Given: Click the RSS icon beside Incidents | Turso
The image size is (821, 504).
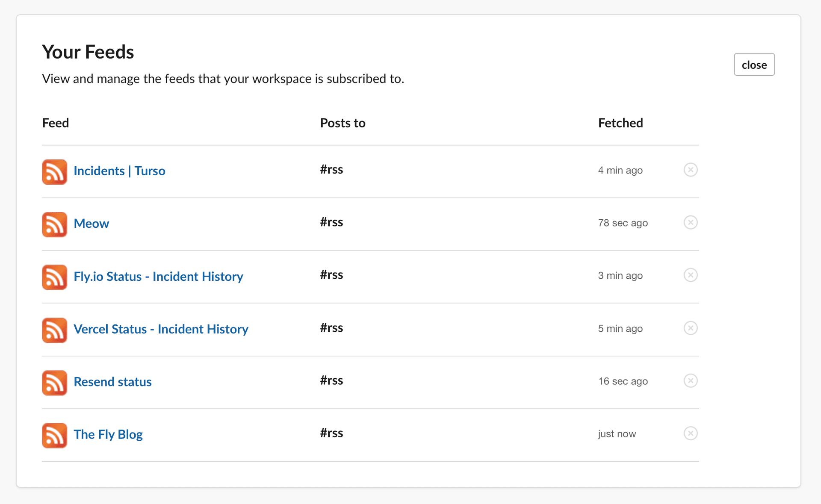Looking at the screenshot, I should (x=54, y=172).
